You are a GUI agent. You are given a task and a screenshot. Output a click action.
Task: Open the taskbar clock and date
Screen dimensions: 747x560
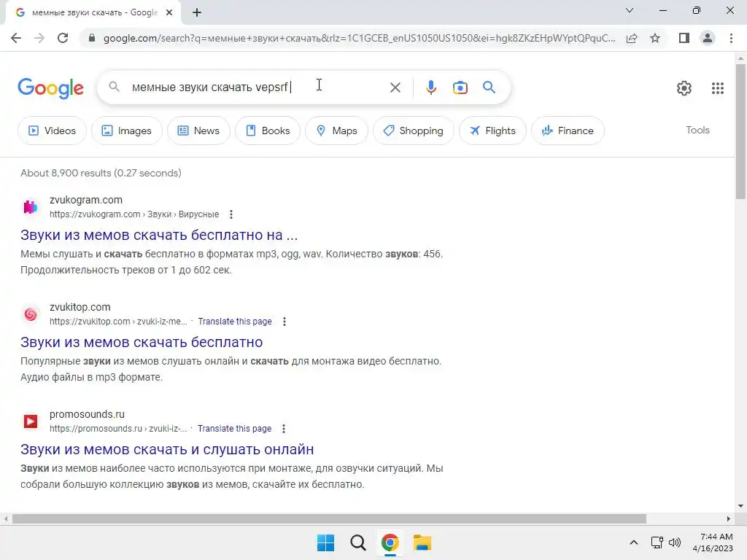tap(713, 542)
